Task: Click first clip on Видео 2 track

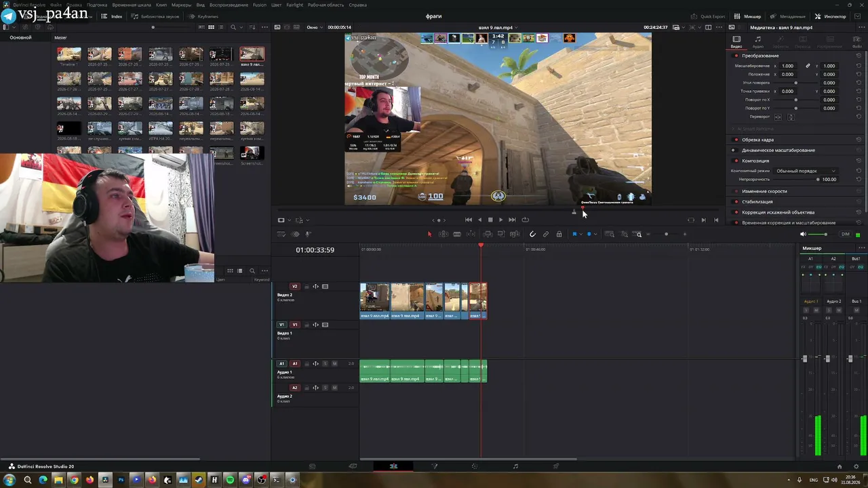Action: (374, 301)
